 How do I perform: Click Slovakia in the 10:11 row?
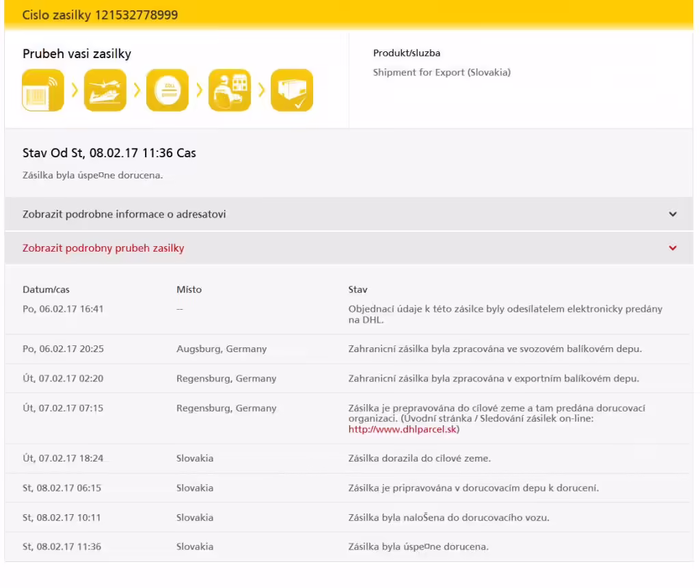tap(195, 518)
